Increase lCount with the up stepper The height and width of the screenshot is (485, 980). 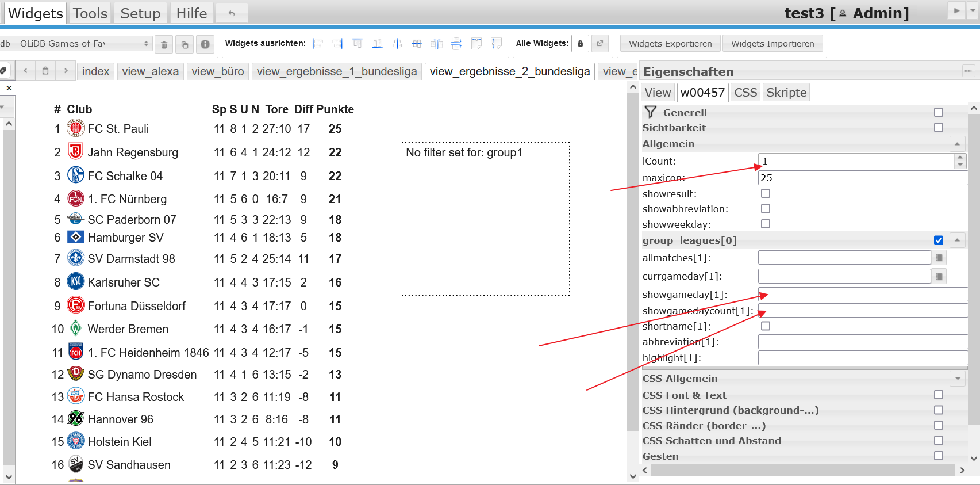tap(960, 158)
